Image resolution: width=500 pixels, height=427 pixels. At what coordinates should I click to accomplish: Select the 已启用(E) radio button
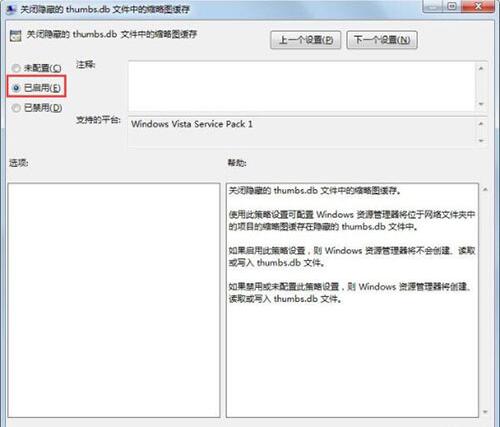point(16,88)
